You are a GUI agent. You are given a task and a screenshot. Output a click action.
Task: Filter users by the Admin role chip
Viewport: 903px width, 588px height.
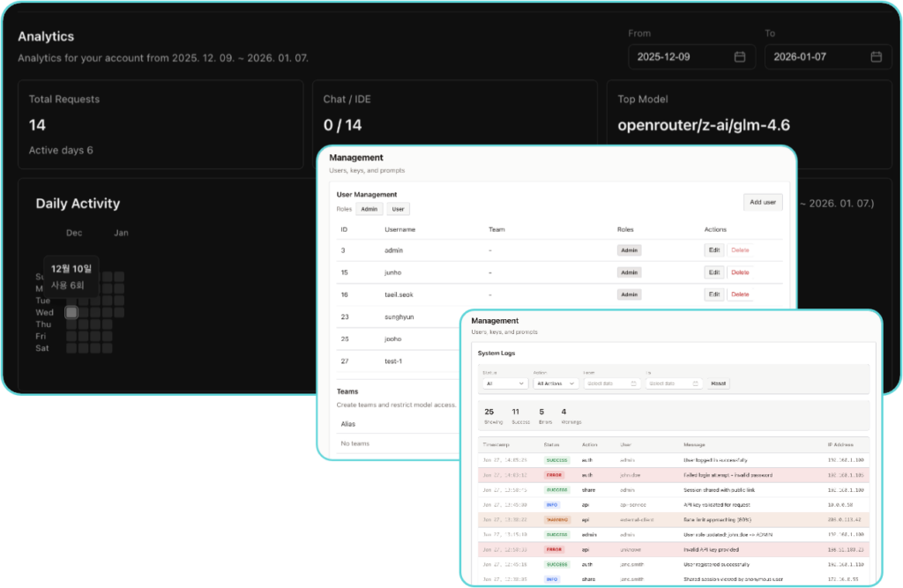point(369,209)
